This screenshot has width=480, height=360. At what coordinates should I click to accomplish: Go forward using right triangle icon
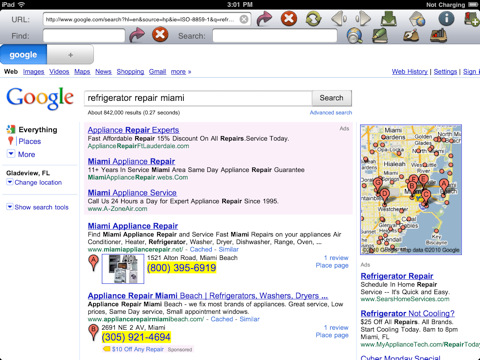tap(363, 19)
